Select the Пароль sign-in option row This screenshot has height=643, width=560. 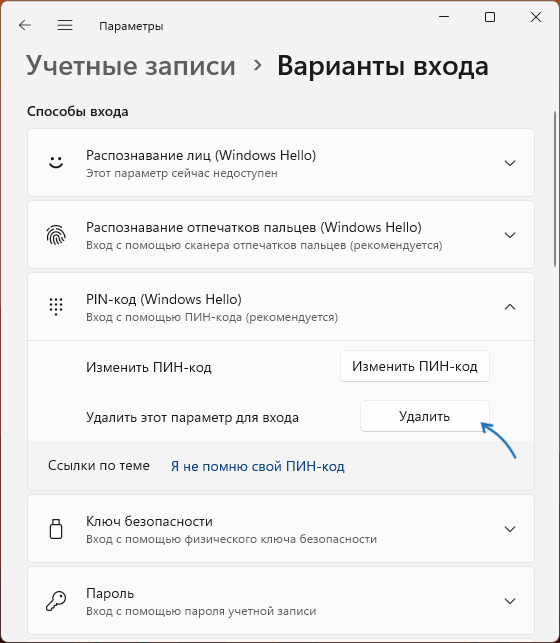(281, 601)
